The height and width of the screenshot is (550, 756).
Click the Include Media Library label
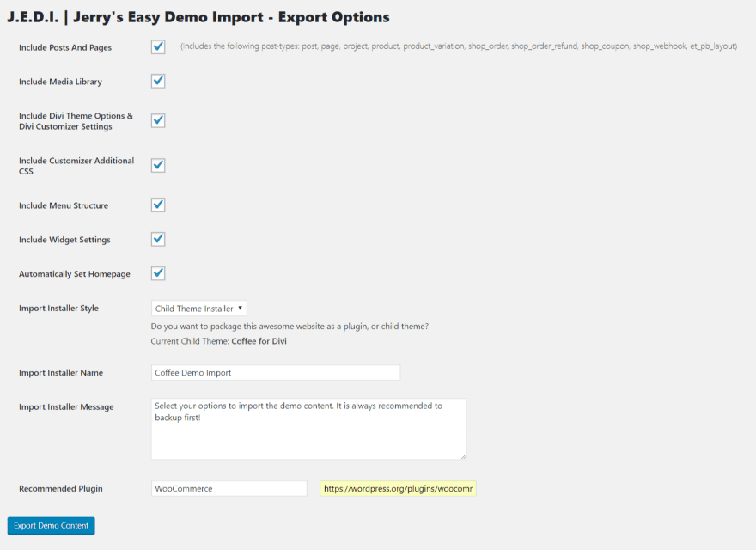(x=60, y=82)
